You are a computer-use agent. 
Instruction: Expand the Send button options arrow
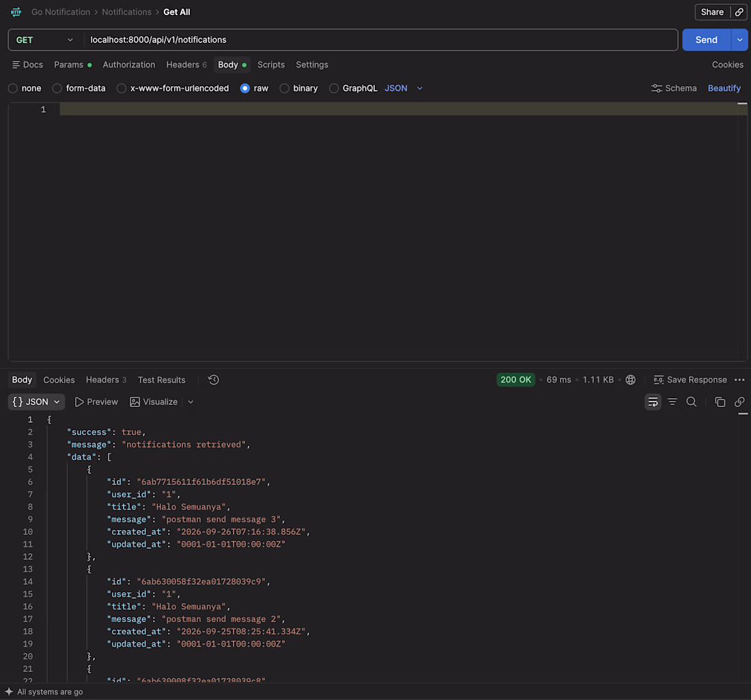click(739, 40)
